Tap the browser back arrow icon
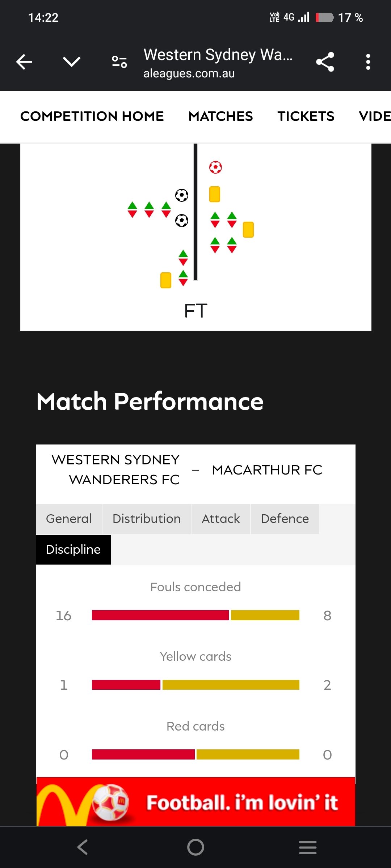Viewport: 391px width, 868px height. pos(24,62)
